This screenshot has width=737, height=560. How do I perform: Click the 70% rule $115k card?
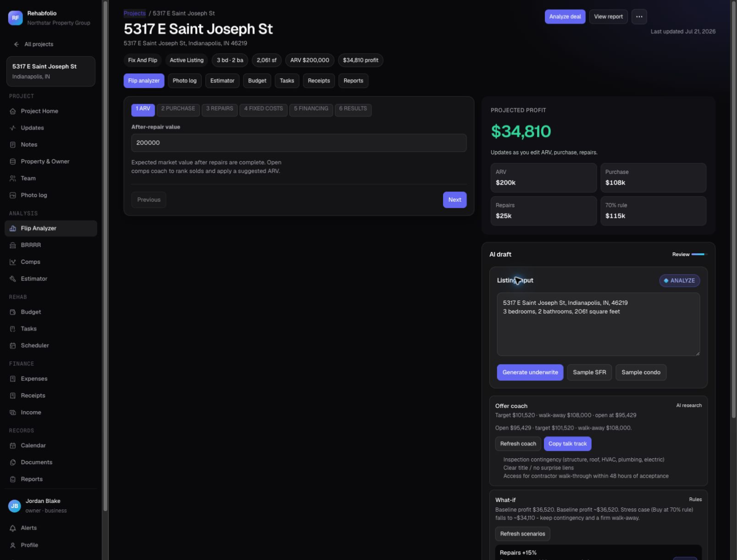pos(653,211)
